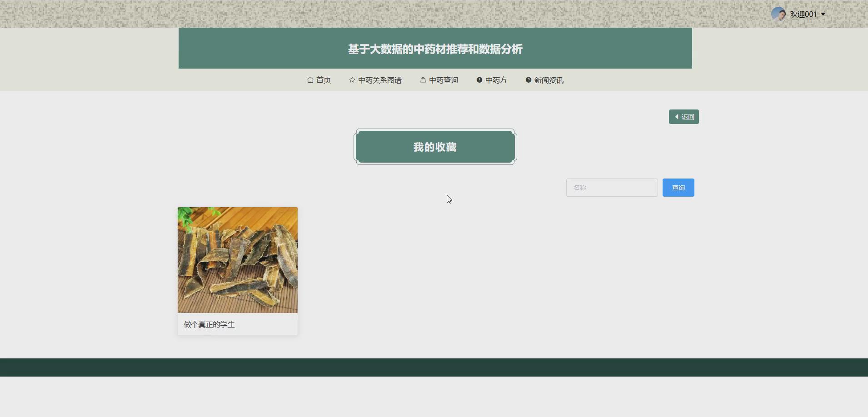Click the home icon beside 首页
Viewport: 868px width, 417px height.
point(309,80)
